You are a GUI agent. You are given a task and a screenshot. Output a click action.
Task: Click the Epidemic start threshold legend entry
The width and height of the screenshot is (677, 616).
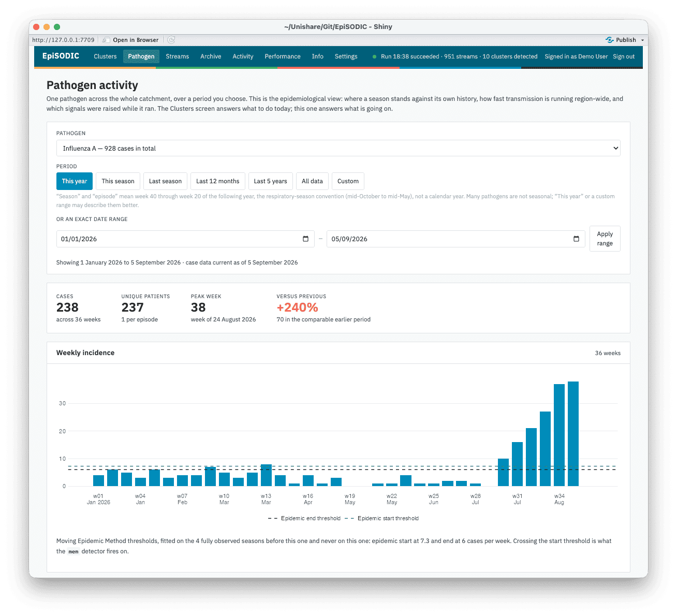coord(381,518)
